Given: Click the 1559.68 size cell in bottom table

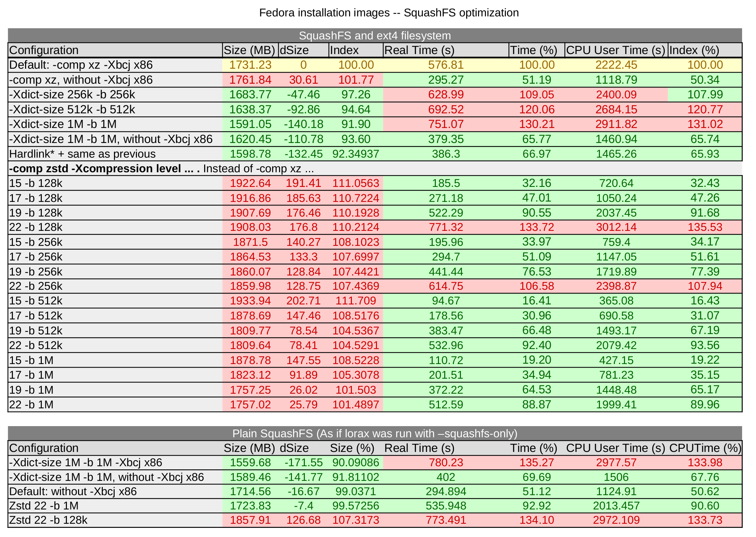Looking at the screenshot, I should (250, 462).
